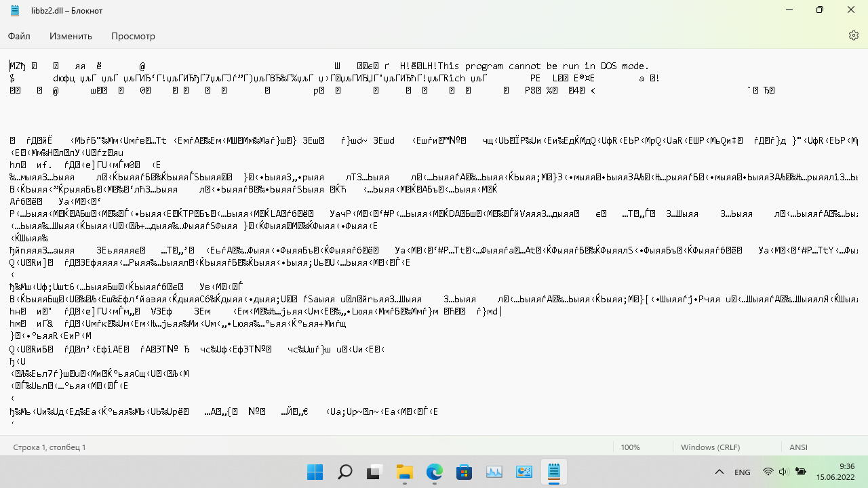Open the Windows Start menu
The width and height of the screenshot is (868, 488).
315,472
